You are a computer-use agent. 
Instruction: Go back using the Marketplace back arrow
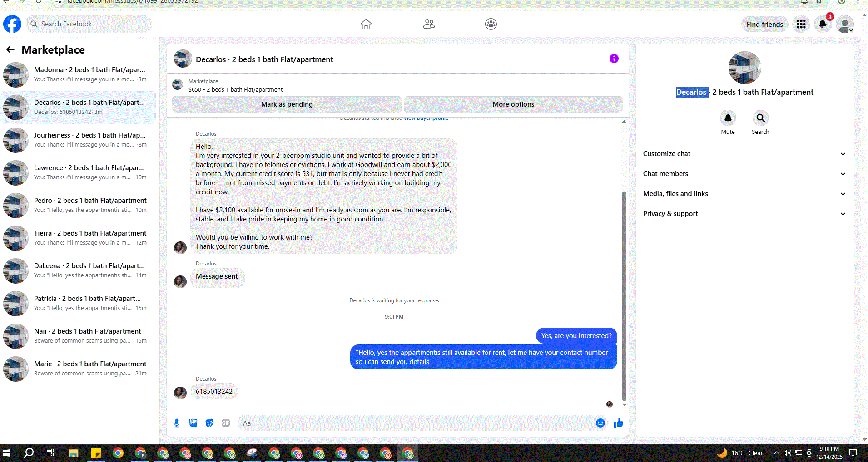[x=10, y=49]
